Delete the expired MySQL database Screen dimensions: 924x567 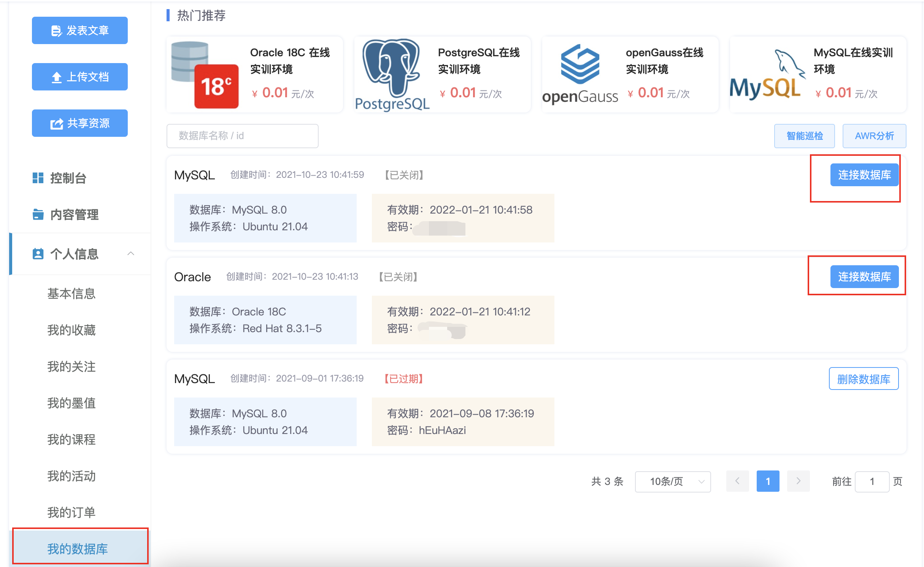[x=863, y=379]
